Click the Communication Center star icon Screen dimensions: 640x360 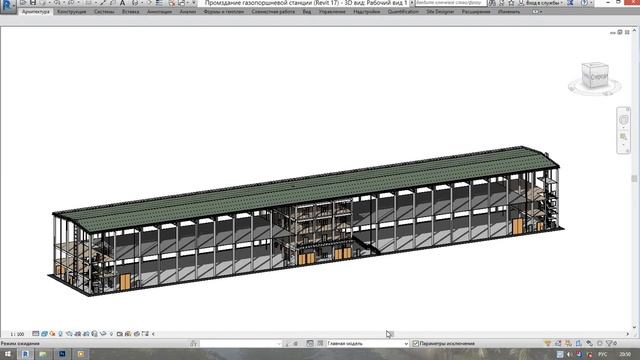(511, 3)
